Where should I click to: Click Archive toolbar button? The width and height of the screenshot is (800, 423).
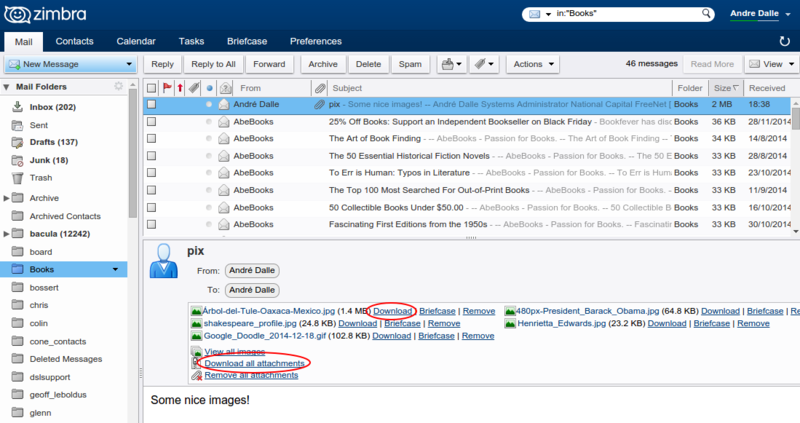323,64
